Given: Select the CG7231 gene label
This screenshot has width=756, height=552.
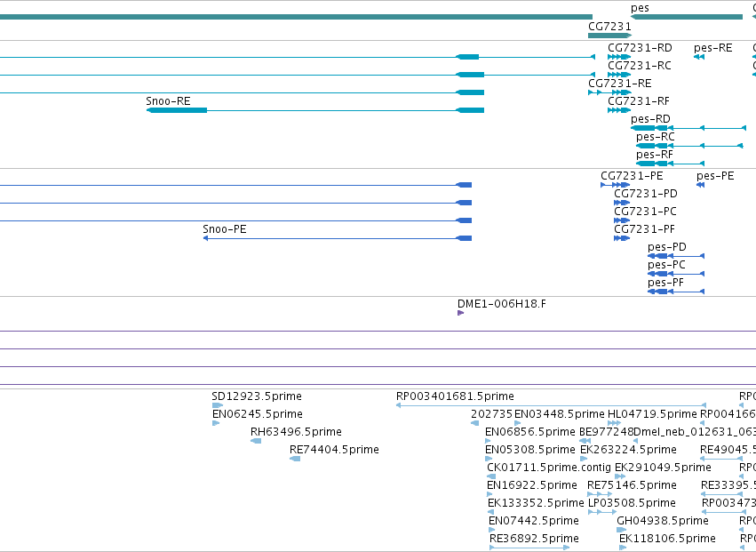Looking at the screenshot, I should (609, 26).
